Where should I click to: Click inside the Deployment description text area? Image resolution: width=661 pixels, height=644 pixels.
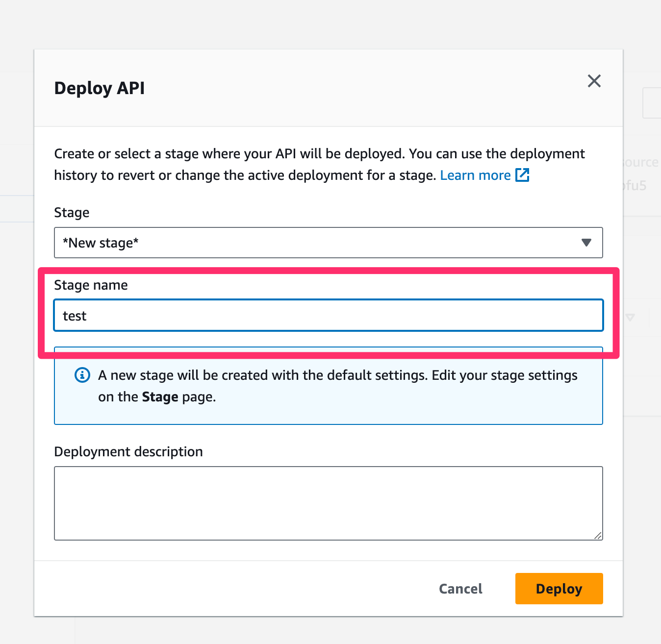coord(328,503)
